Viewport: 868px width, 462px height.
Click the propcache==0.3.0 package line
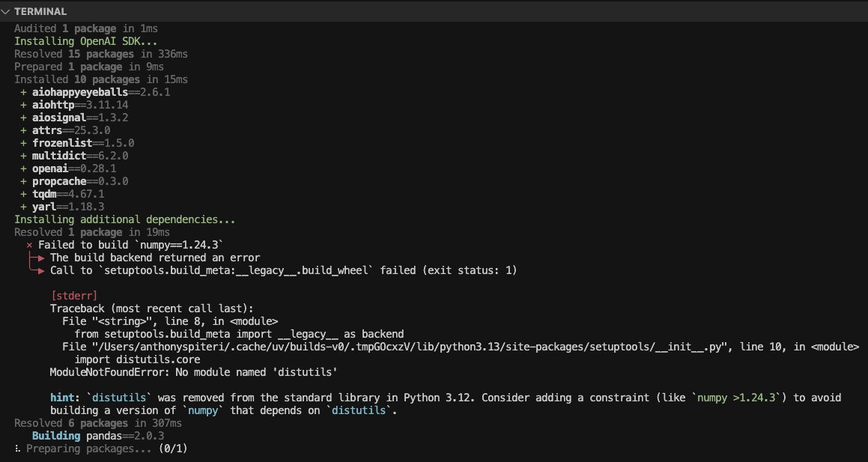tap(74, 181)
